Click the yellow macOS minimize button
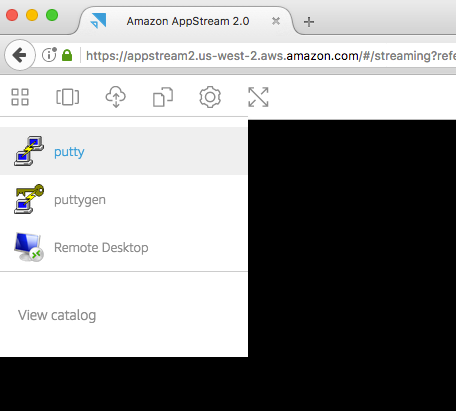456x411 pixels. (x=32, y=15)
